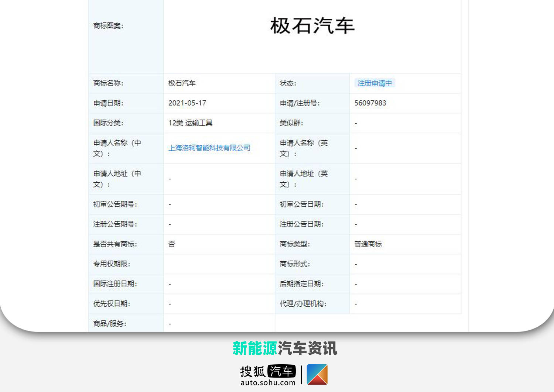
Task: Click the 国际分类 field label
Action: point(108,123)
